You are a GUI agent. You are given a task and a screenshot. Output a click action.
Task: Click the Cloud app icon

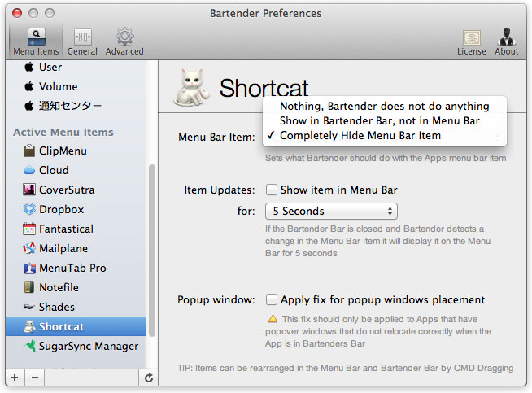29,170
